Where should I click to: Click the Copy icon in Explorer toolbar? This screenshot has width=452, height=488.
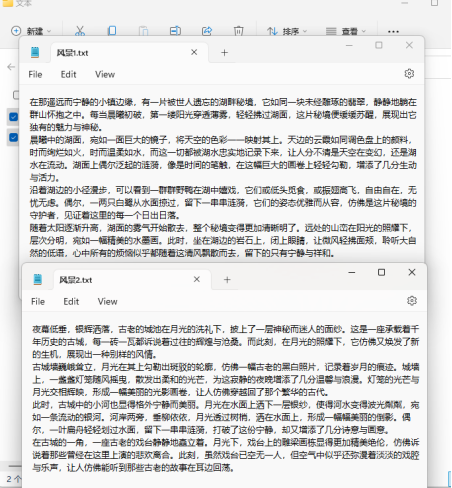tap(112, 31)
